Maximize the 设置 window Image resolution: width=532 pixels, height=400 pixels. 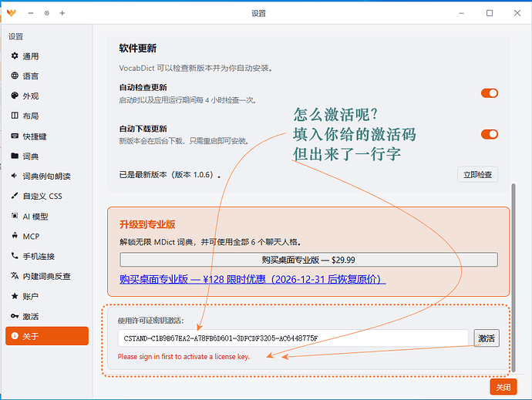pyautogui.click(x=490, y=13)
